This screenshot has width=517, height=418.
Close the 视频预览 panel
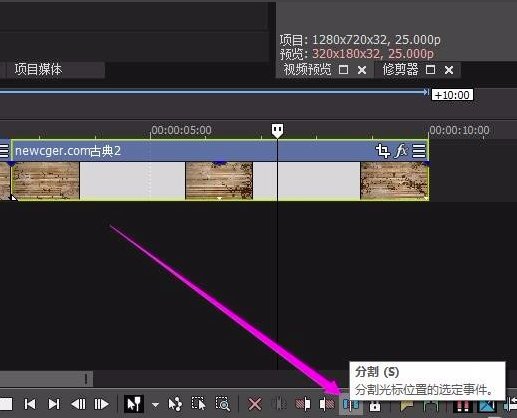click(x=362, y=70)
